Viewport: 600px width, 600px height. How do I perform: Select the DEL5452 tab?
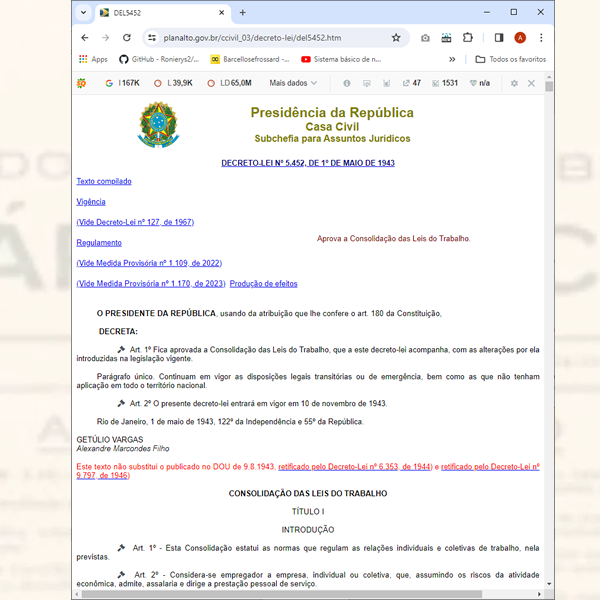point(163,13)
